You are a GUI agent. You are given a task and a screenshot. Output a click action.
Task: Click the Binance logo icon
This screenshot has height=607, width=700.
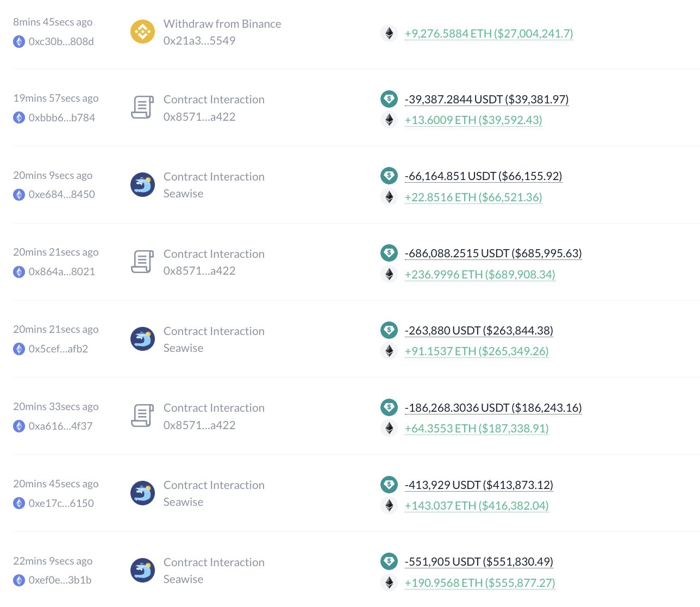pos(142,32)
